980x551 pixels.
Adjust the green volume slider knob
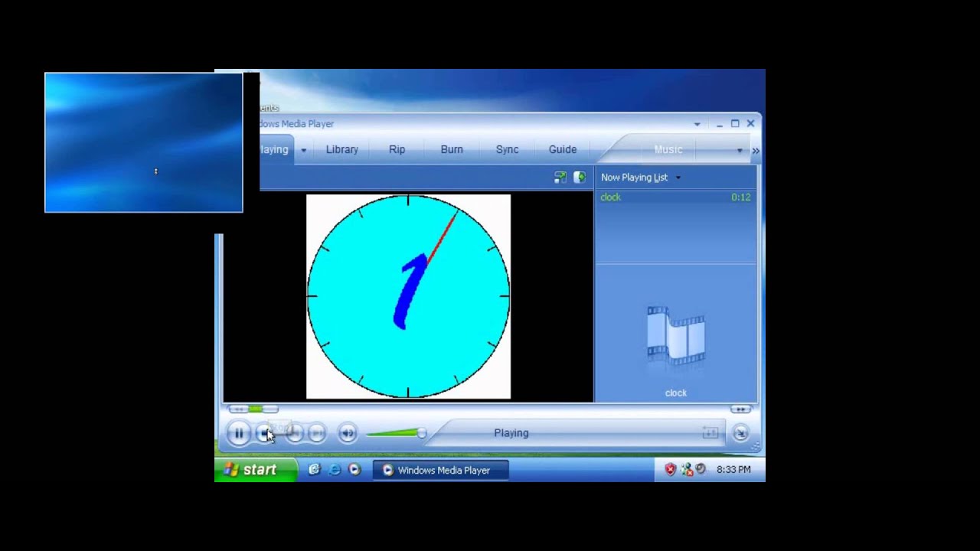(x=421, y=433)
